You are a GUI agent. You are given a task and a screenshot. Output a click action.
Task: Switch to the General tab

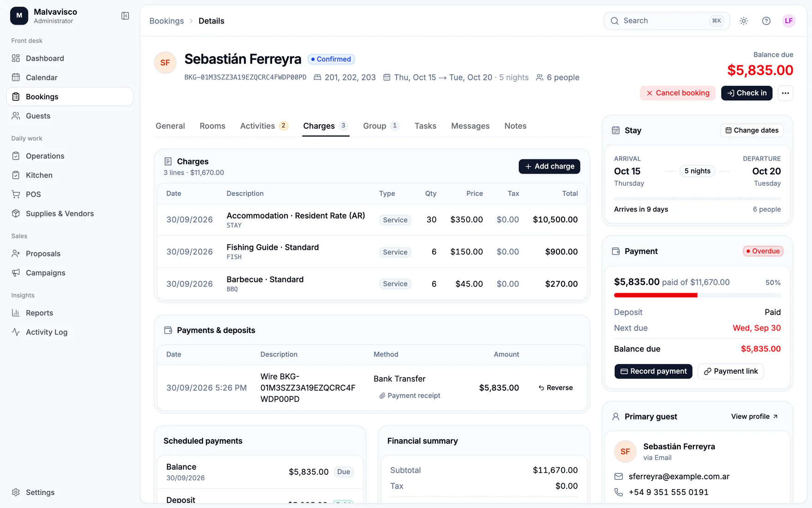[x=170, y=126]
